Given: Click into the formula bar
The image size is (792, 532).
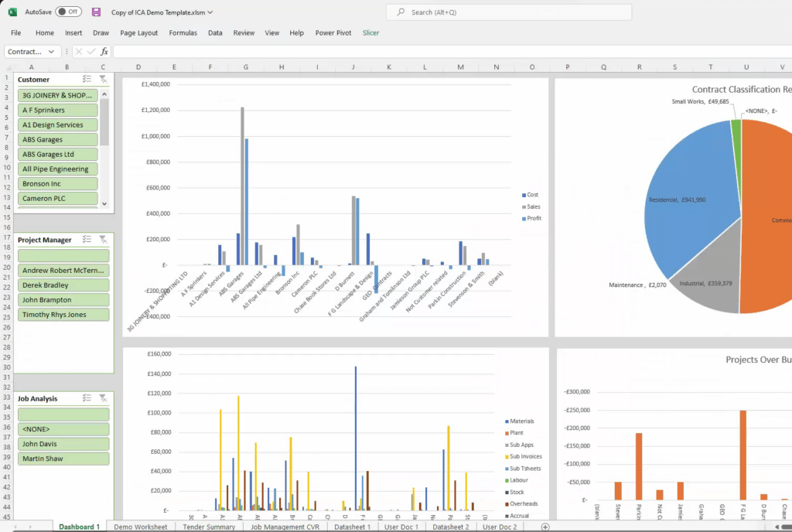Looking at the screenshot, I should click(x=452, y=52).
